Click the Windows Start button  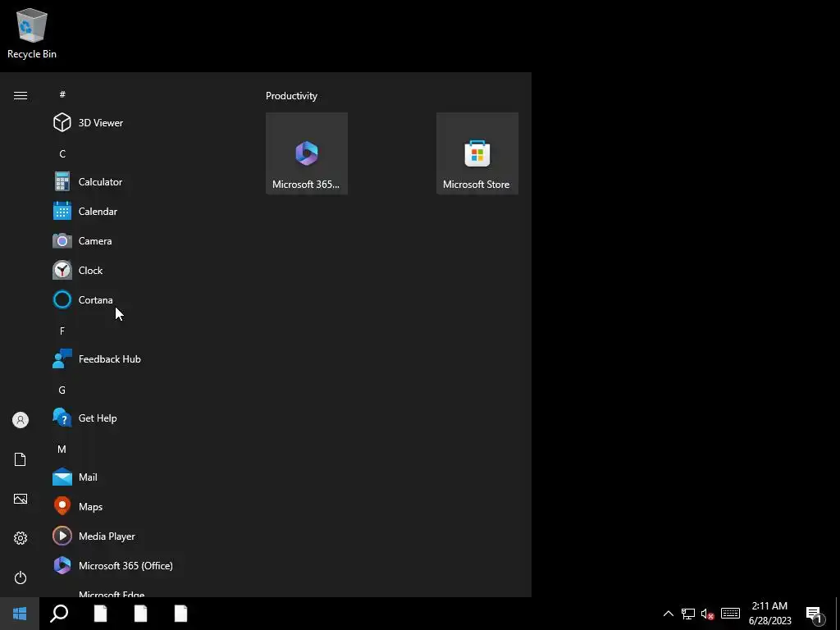(20, 614)
